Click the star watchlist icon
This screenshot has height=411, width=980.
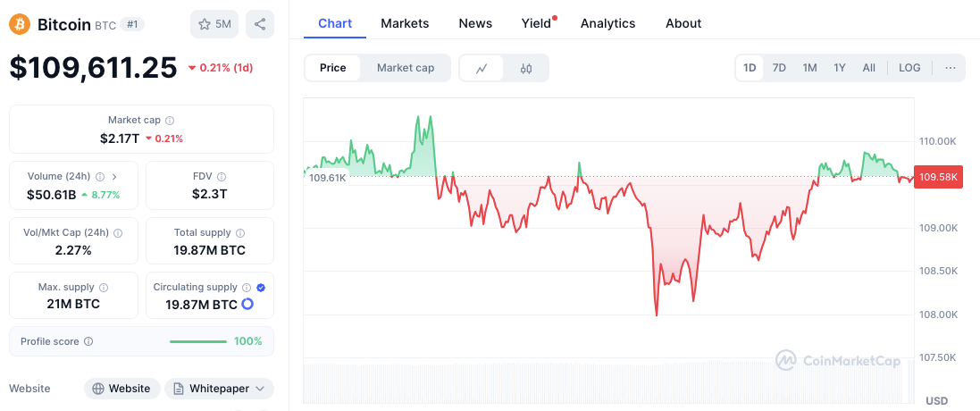click(204, 24)
